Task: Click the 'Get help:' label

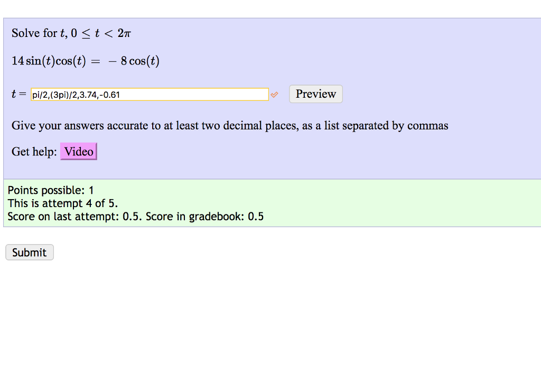Action: (33, 152)
